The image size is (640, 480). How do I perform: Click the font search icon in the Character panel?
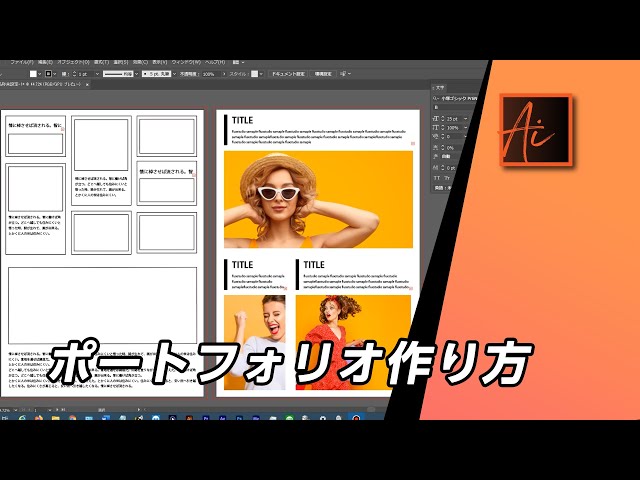coord(436,99)
